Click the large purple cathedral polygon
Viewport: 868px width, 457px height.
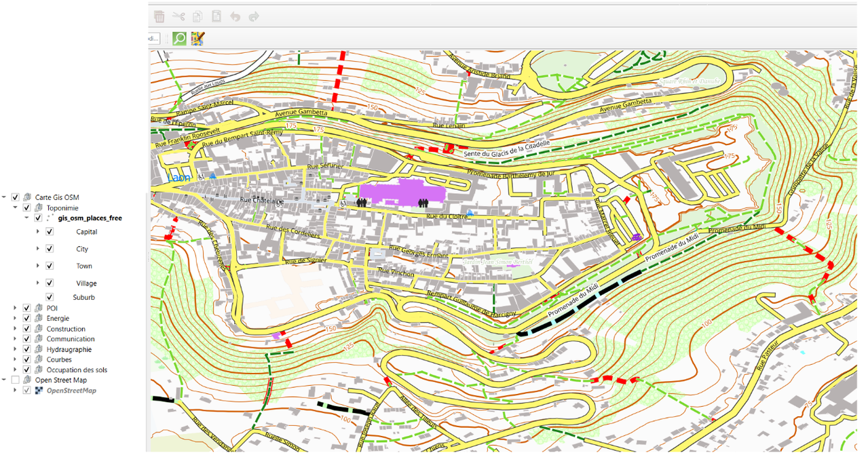[402, 193]
